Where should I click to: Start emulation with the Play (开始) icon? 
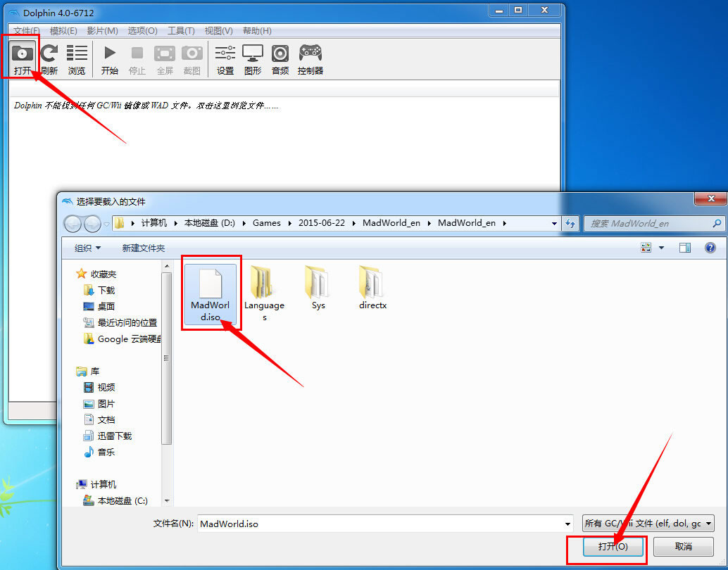[x=110, y=59]
